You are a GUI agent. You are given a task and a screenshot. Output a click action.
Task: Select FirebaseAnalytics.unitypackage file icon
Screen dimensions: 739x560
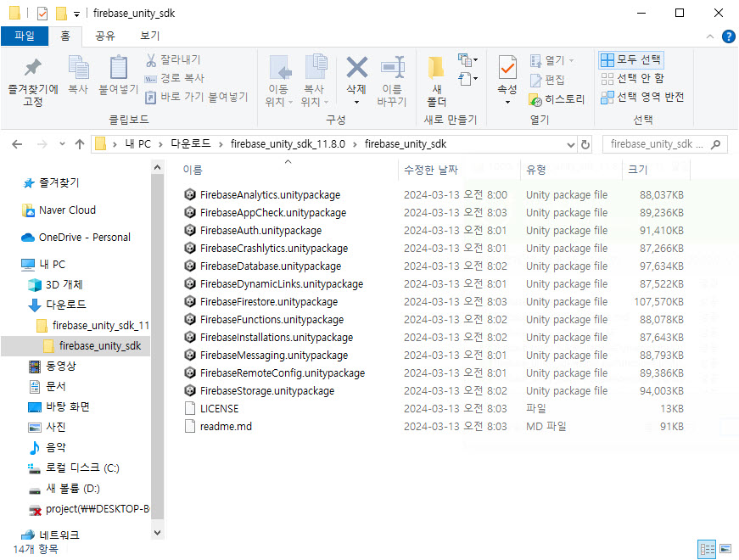click(190, 194)
